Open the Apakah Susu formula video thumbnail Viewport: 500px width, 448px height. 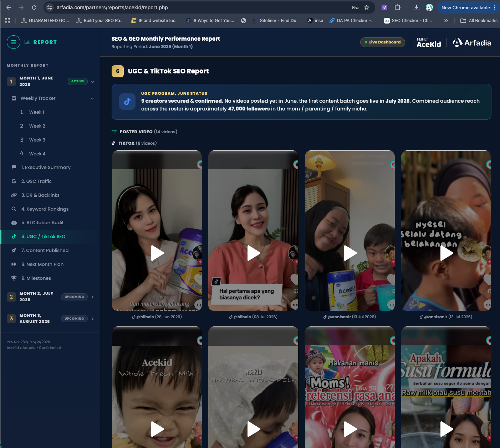pos(446,387)
